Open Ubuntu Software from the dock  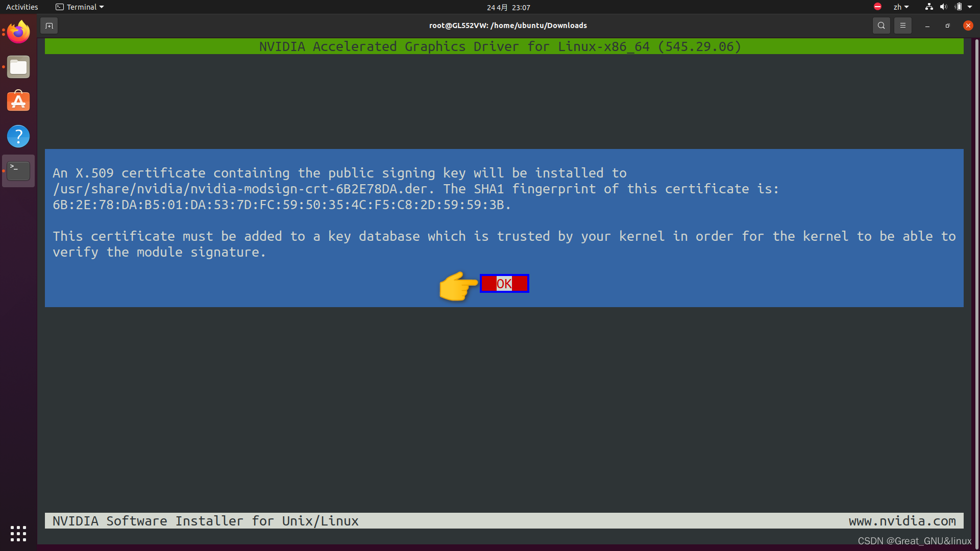(18, 102)
